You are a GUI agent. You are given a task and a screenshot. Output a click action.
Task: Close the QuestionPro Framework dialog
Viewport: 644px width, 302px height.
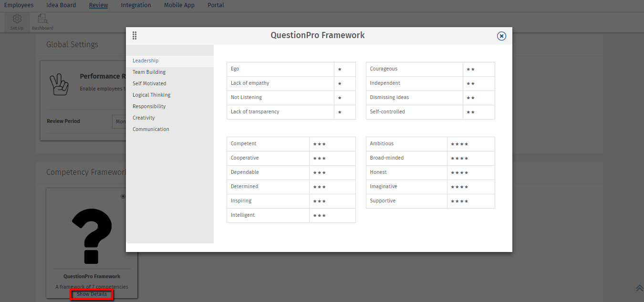pyautogui.click(x=501, y=36)
